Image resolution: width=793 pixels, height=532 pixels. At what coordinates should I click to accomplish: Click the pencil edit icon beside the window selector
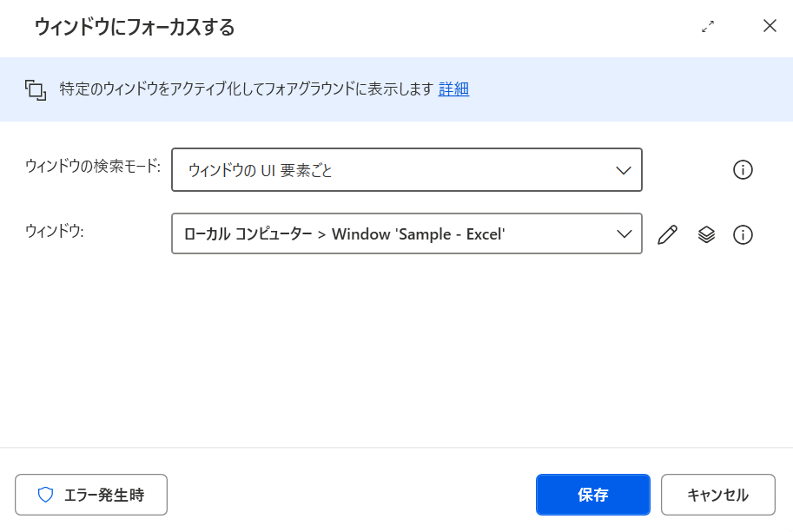pos(667,234)
